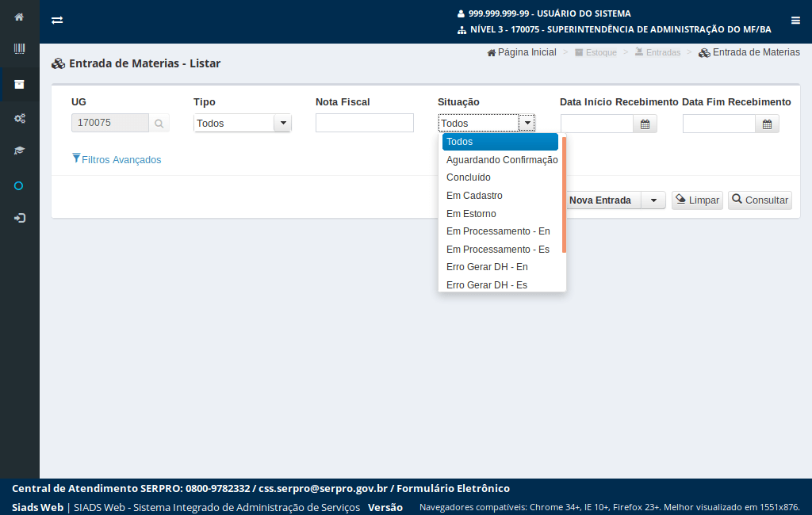Click the Nova Entrada button

coord(603,200)
